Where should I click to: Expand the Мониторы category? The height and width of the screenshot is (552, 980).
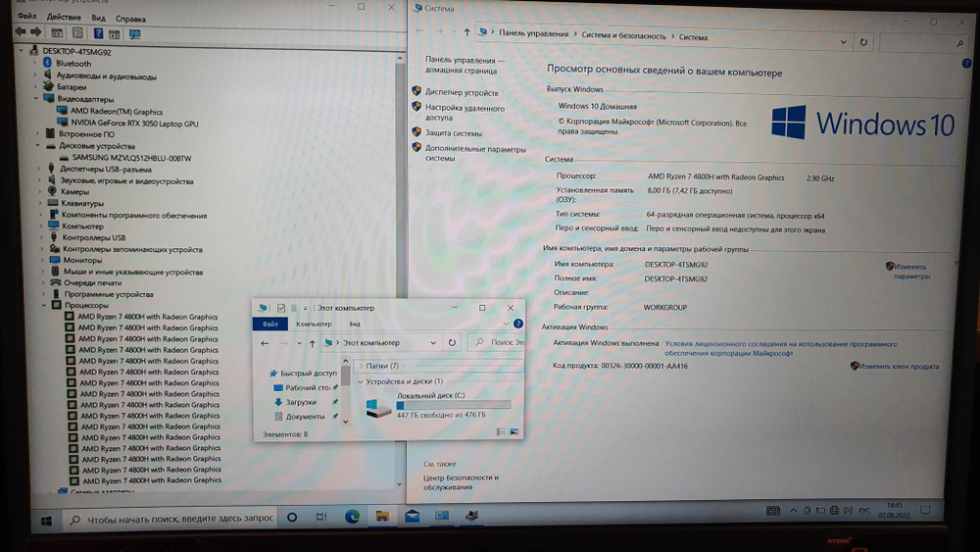click(42, 260)
